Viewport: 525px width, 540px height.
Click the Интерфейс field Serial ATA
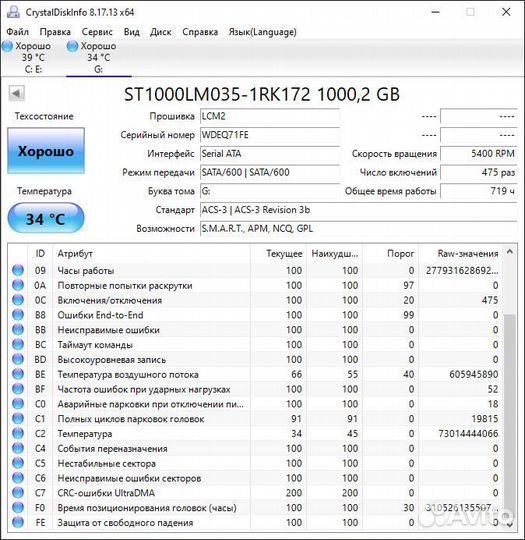pyautogui.click(x=270, y=154)
